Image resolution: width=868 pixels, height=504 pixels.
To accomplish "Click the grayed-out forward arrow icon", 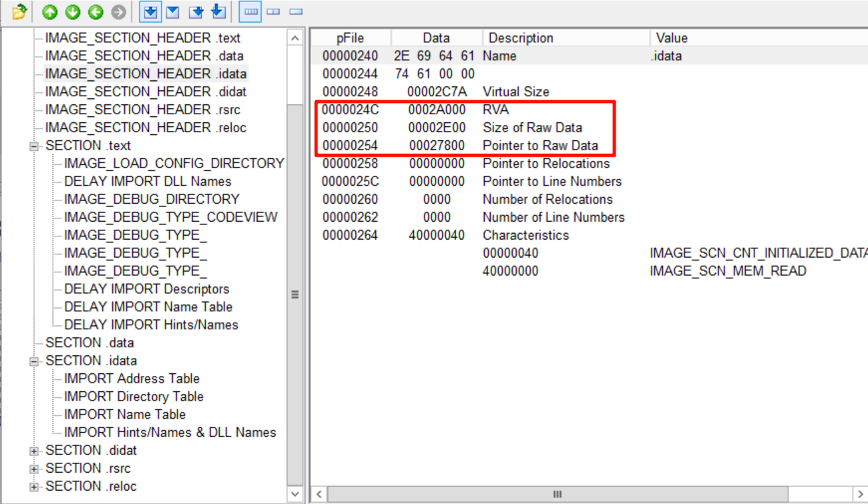I will coord(118,11).
